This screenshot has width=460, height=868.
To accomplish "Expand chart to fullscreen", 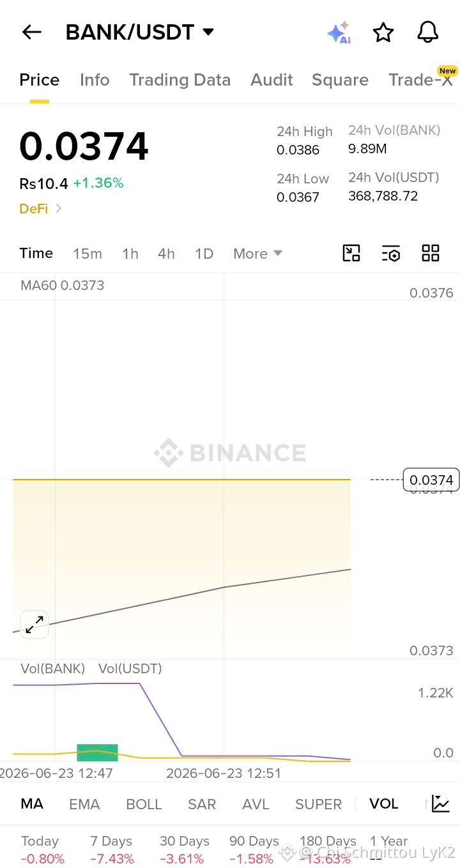I will pos(34,624).
